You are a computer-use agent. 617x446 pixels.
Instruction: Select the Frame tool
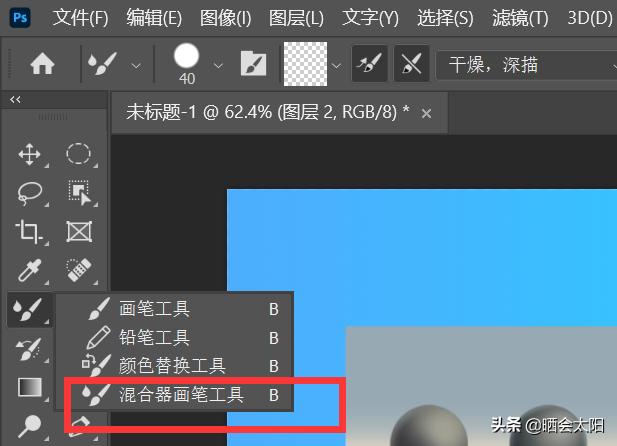tap(78, 232)
